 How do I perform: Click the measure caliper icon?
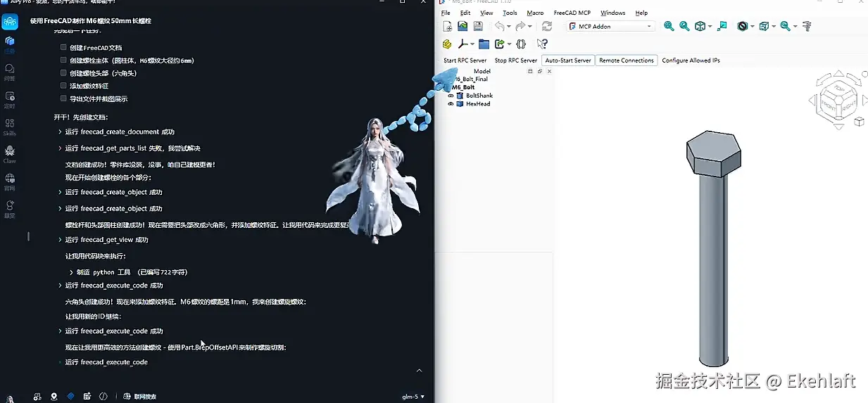pos(807,26)
